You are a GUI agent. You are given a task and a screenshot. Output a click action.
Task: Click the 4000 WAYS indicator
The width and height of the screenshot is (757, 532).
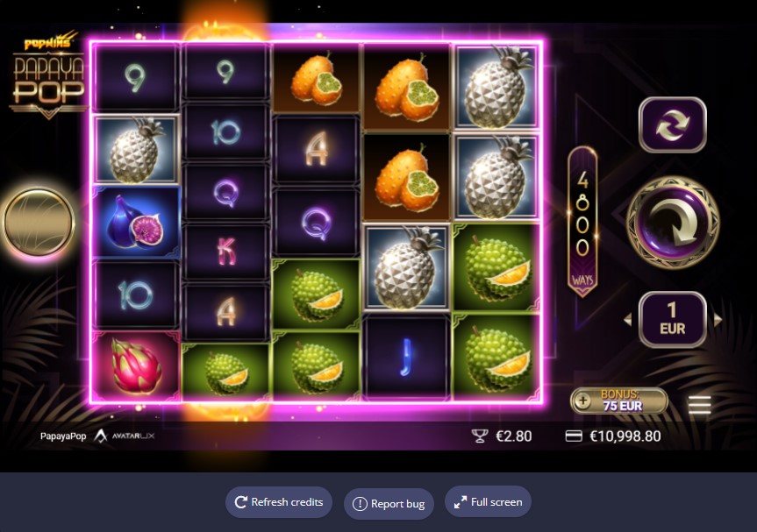[582, 222]
